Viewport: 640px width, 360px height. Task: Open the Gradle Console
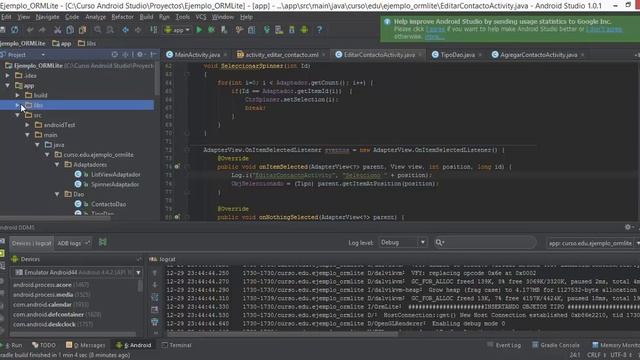[556, 345]
